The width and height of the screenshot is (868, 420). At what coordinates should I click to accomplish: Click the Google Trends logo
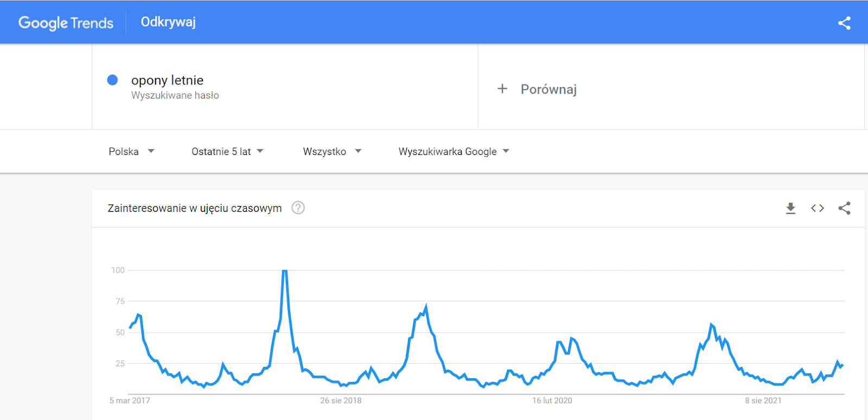pos(66,23)
